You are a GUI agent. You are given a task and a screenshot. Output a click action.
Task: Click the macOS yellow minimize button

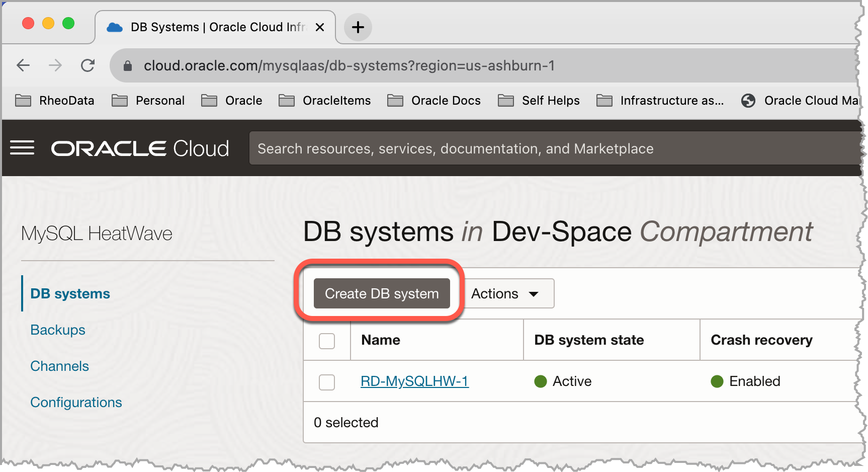tap(48, 23)
